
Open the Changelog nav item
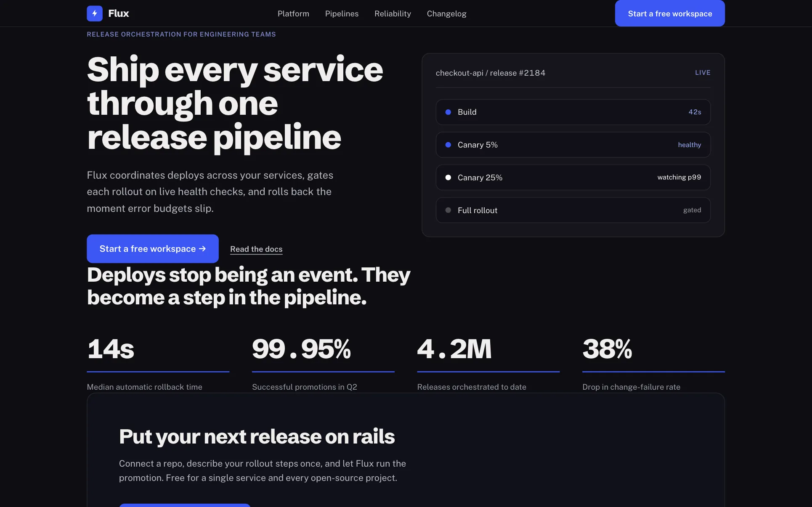(446, 13)
